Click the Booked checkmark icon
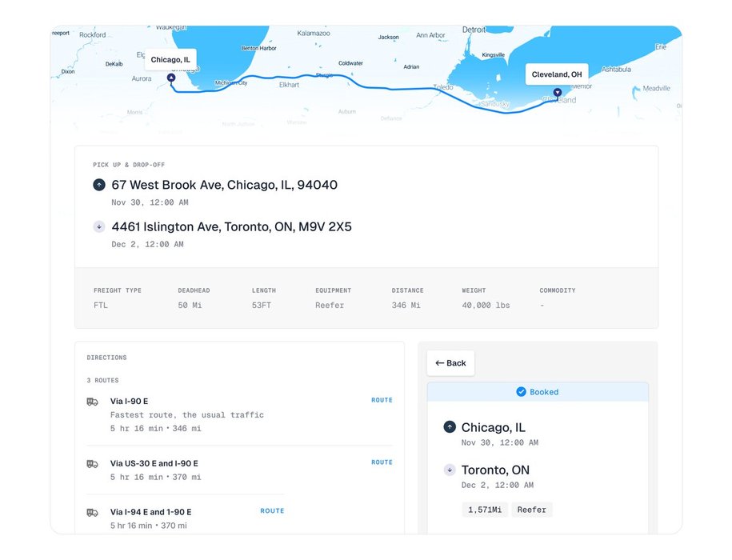This screenshot has height=560, width=732. 521,392
